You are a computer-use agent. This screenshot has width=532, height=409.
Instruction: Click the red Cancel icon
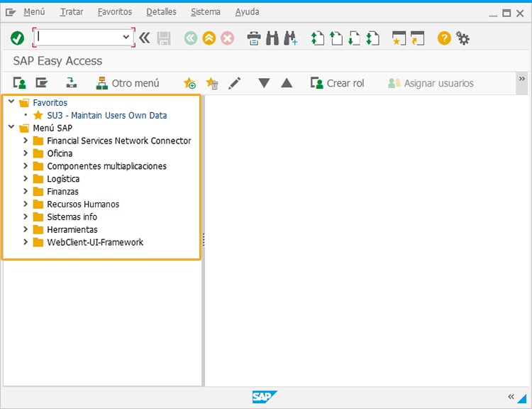[227, 38]
